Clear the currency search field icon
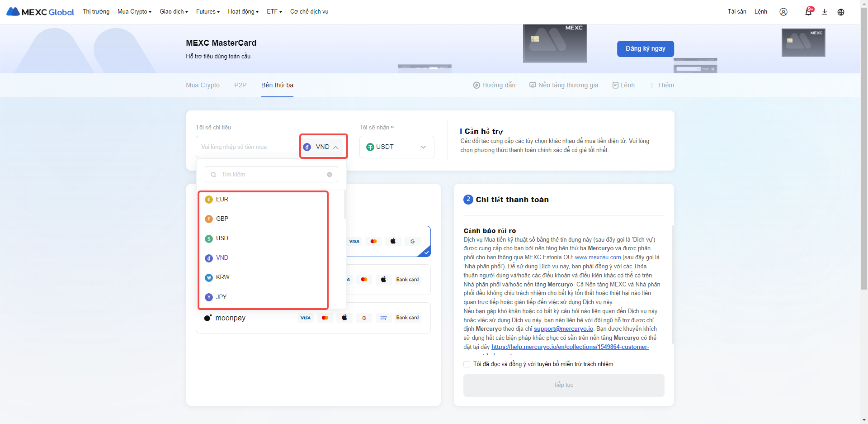The image size is (868, 424). (x=330, y=175)
